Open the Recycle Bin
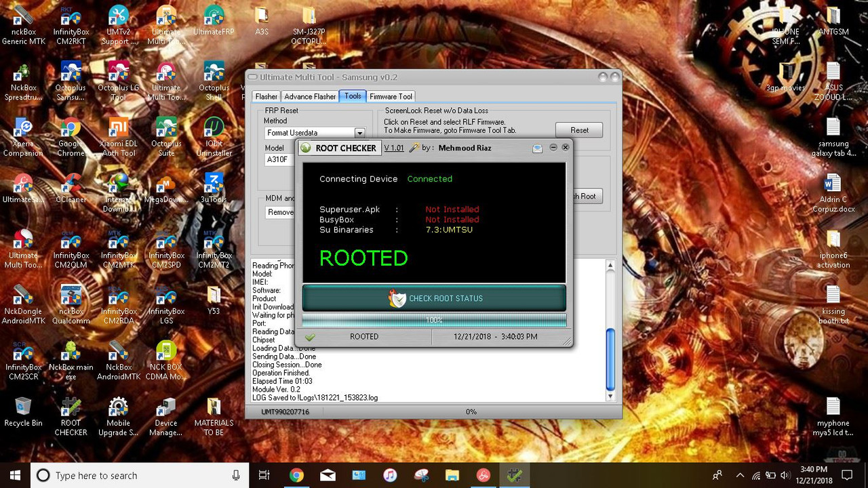 click(23, 412)
